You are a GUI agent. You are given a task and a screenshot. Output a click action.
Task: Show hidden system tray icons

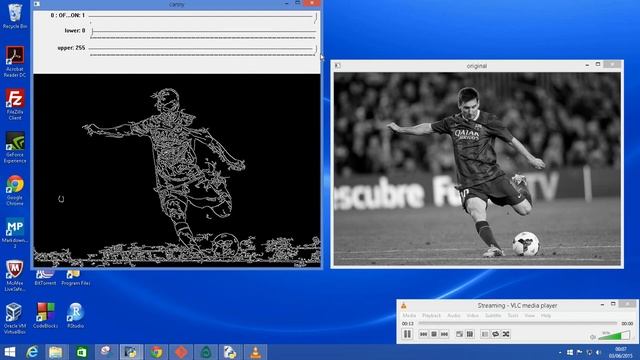(x=560, y=352)
